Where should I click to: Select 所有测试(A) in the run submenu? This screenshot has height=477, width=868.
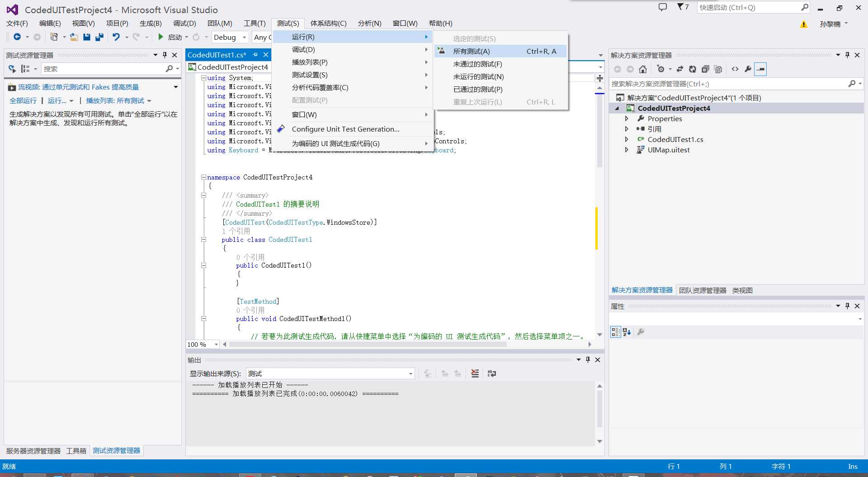click(x=500, y=51)
